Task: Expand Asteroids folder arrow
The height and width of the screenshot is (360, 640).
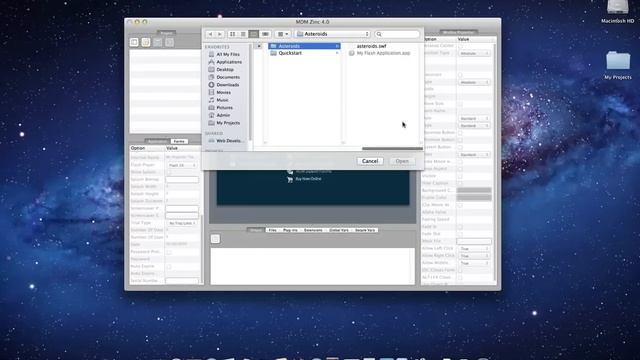Action: pos(337,46)
